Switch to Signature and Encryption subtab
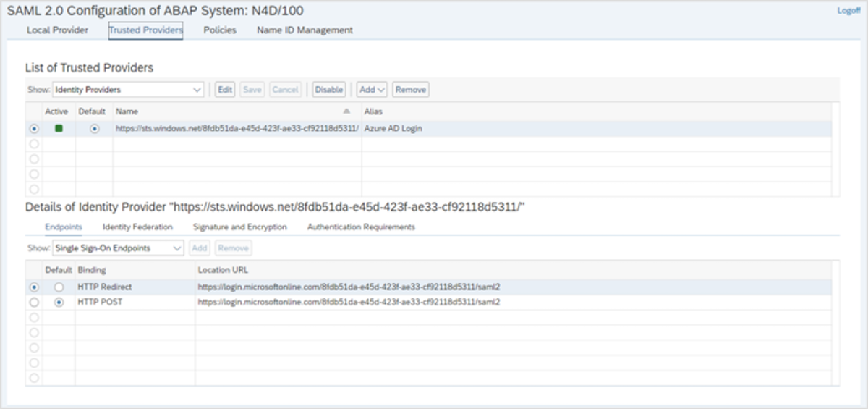The height and width of the screenshot is (409, 868). pyautogui.click(x=239, y=227)
